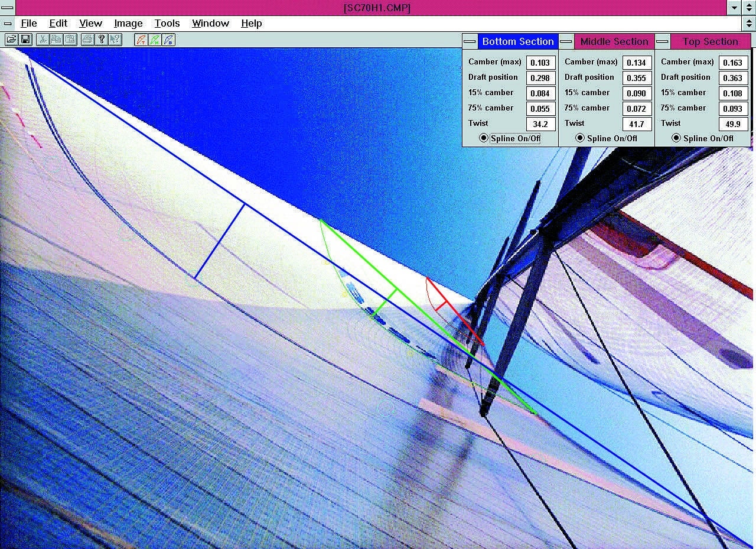756x549 pixels.
Task: Save the current analysis with the Save icon
Action: coord(26,39)
